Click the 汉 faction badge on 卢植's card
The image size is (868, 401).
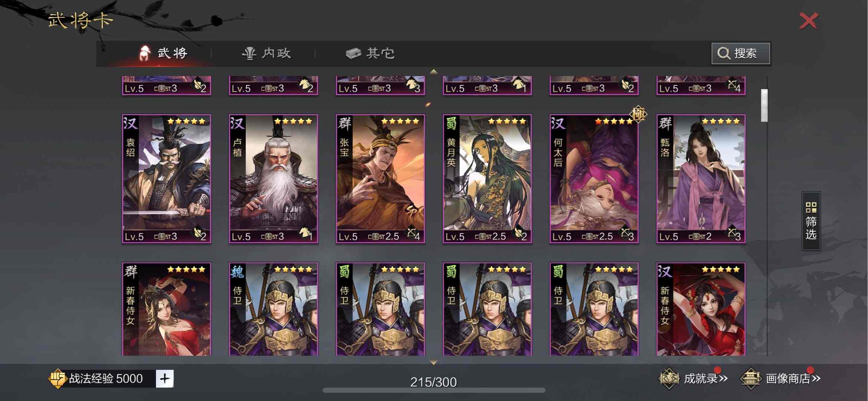[237, 123]
